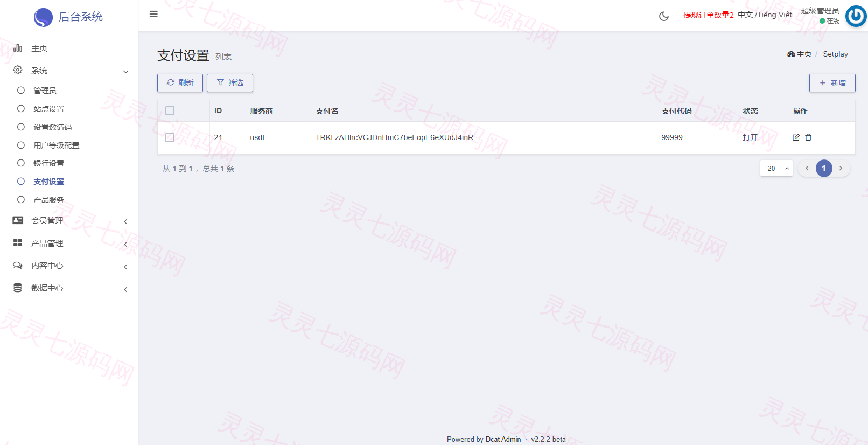Go to next page arrow
The image size is (868, 445).
click(841, 169)
